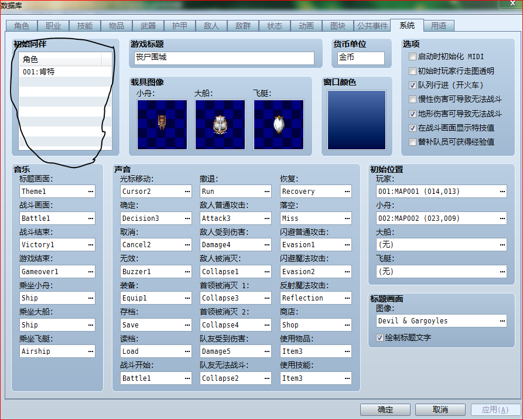Select the 小舟 vehicle image thumbnail
The image size is (523, 420).
tap(162, 124)
